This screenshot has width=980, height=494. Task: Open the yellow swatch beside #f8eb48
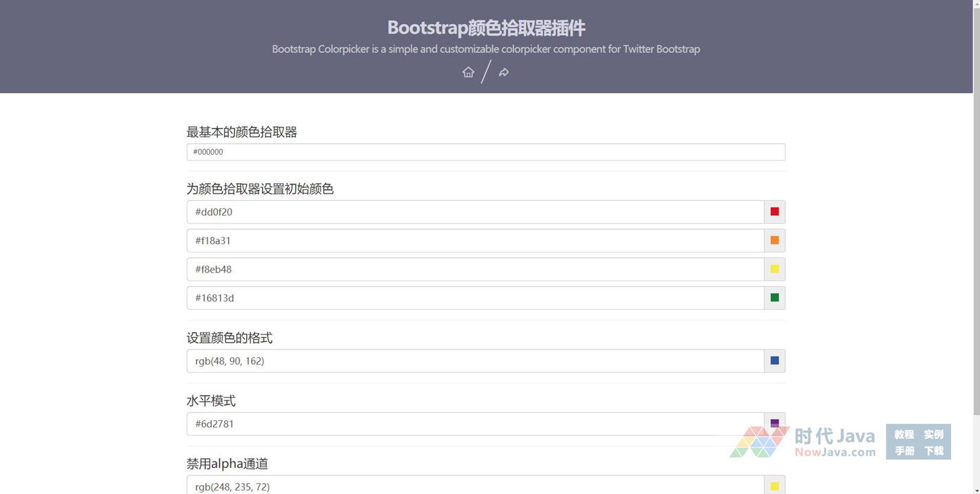click(774, 269)
